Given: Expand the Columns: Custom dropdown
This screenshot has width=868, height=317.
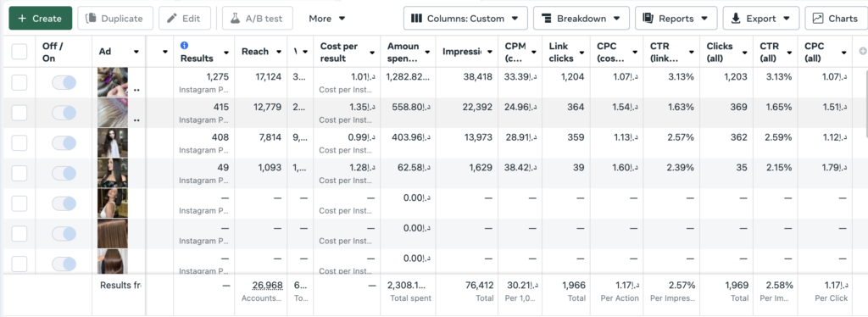Looking at the screenshot, I should tap(465, 19).
